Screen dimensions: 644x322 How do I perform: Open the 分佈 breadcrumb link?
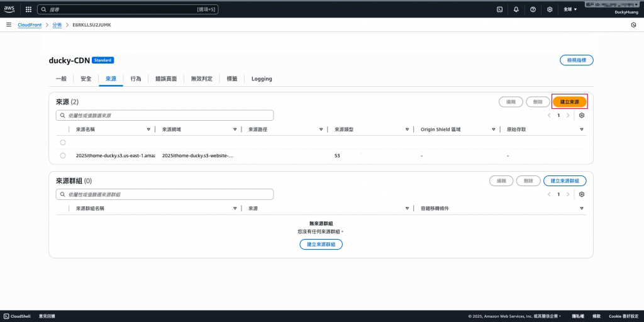[57, 25]
